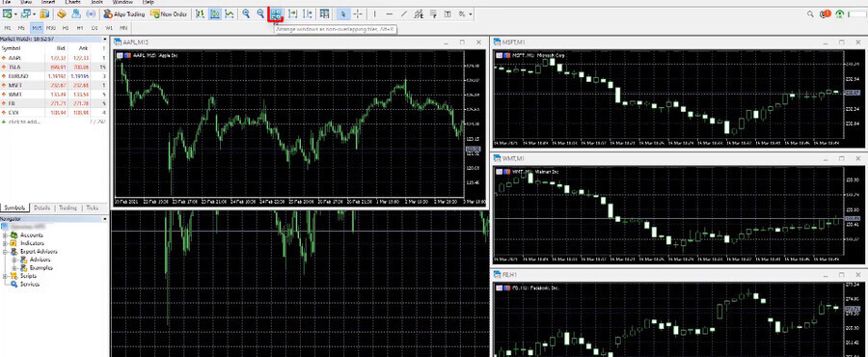
Task: Expand the Indicators node in Navigator
Action: [5, 243]
